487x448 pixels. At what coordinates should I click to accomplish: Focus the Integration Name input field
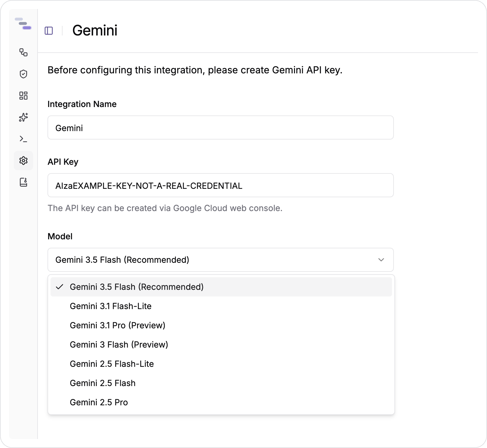221,127
